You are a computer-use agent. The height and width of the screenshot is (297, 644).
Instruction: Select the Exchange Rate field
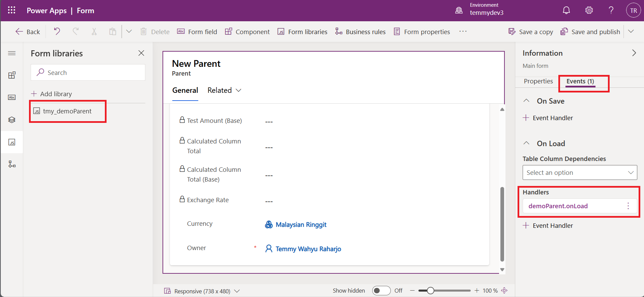click(208, 200)
